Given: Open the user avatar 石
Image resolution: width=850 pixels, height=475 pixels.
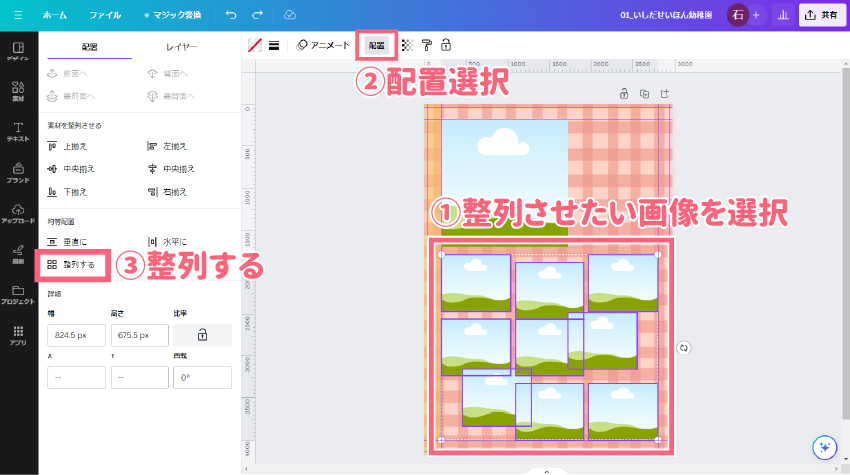Looking at the screenshot, I should (x=737, y=15).
